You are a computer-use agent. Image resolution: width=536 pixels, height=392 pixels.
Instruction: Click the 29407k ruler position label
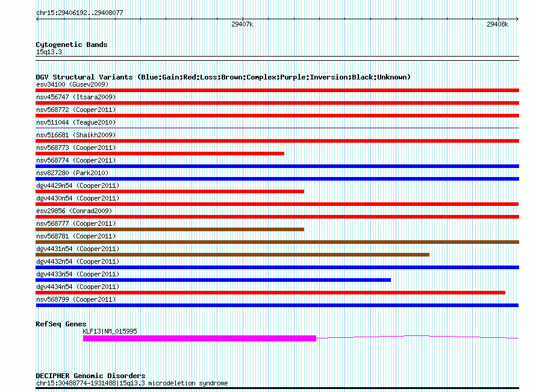[x=242, y=24]
